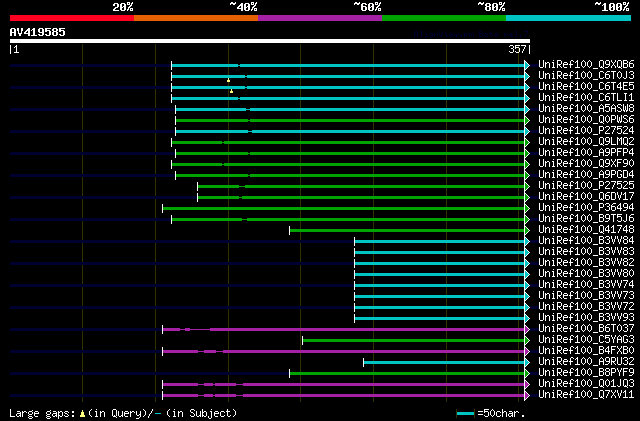The height and width of the screenshot is (421, 640).
Task: Click the UniRef100_B3VV74 hit label
Action: [x=586, y=285]
